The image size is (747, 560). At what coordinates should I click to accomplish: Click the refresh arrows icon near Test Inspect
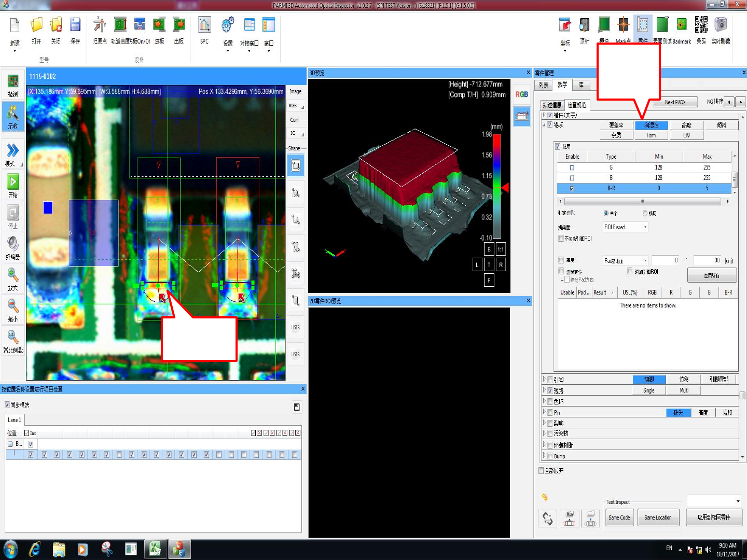[x=548, y=517]
